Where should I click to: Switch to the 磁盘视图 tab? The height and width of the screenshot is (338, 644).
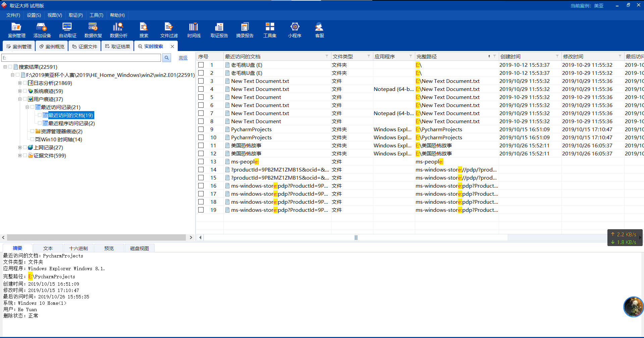tap(139, 248)
